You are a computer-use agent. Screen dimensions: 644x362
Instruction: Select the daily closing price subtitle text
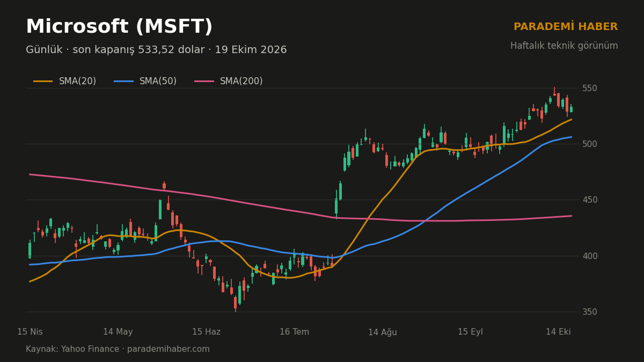[156, 50]
